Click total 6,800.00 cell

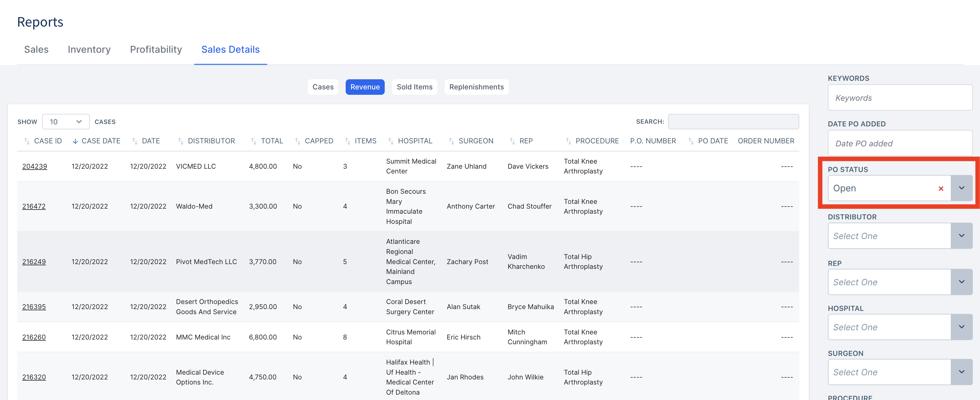(x=262, y=337)
